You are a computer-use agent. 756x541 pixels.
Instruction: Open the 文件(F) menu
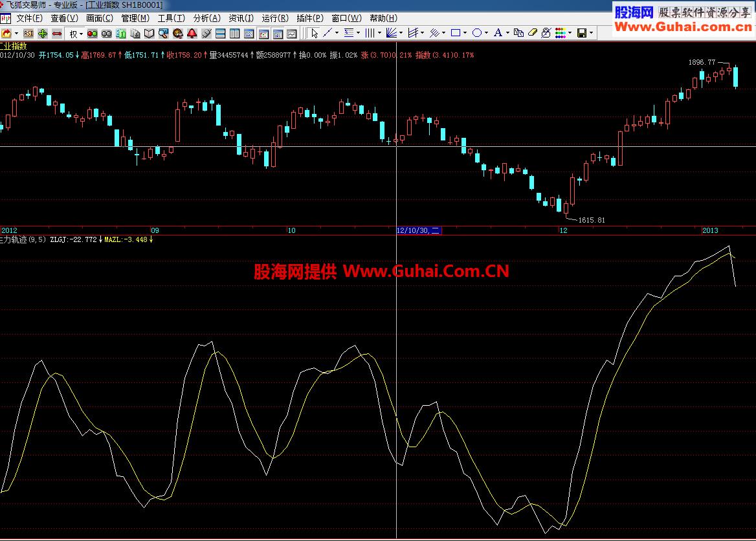29,18
